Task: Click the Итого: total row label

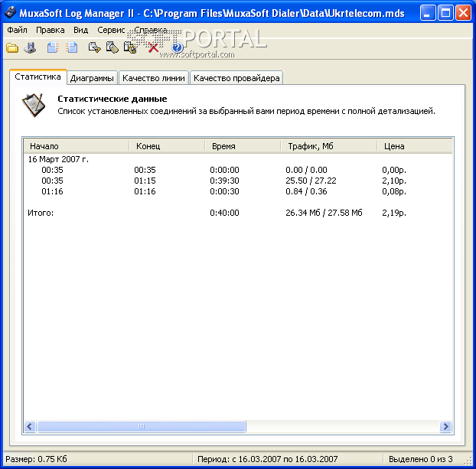Action: tap(41, 213)
